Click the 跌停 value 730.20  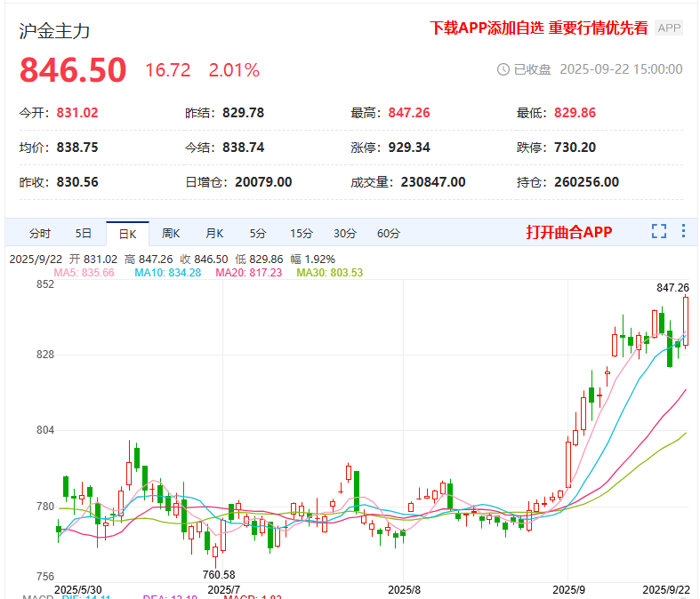click(x=575, y=148)
